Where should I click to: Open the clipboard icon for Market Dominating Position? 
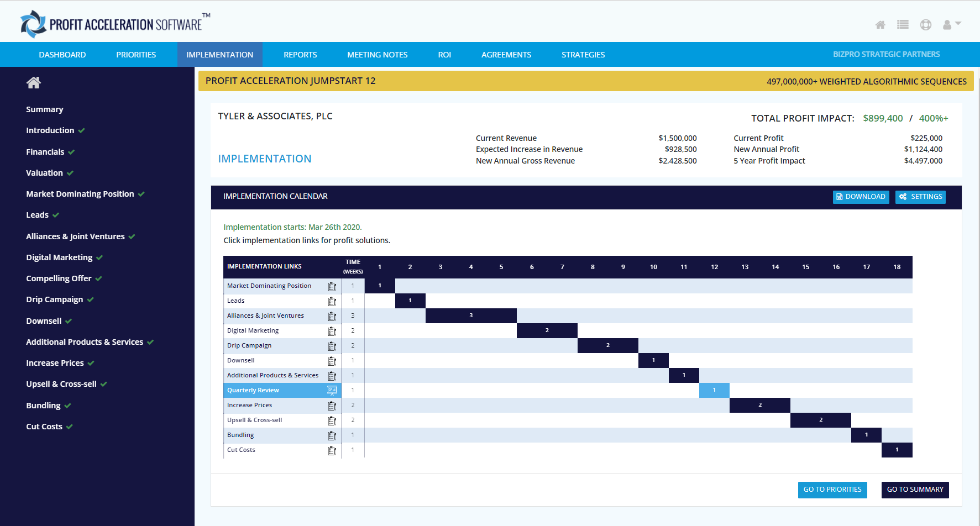pyautogui.click(x=332, y=286)
